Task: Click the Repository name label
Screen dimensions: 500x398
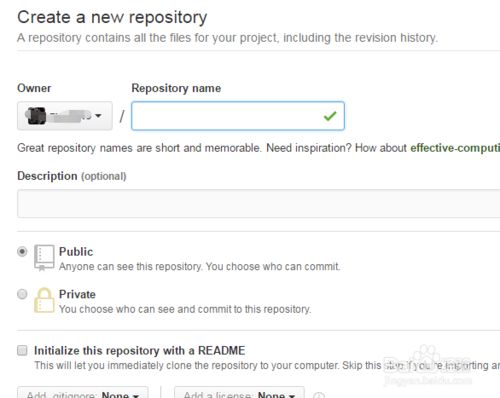Action: 176,88
